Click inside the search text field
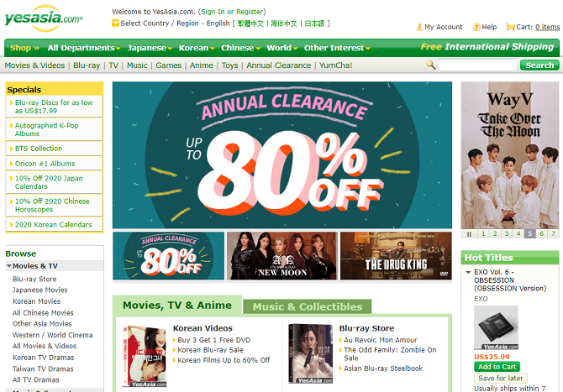The width and height of the screenshot is (563, 392). pos(477,65)
